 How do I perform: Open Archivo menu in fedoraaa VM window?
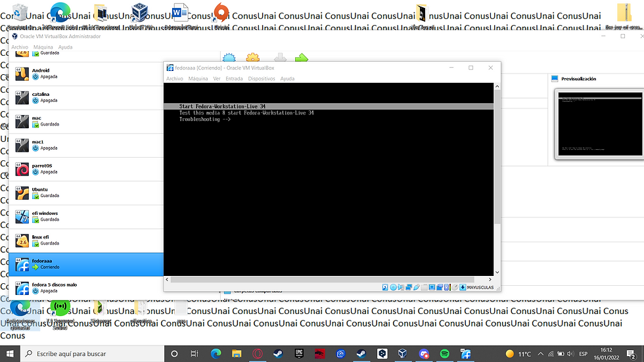(x=175, y=79)
